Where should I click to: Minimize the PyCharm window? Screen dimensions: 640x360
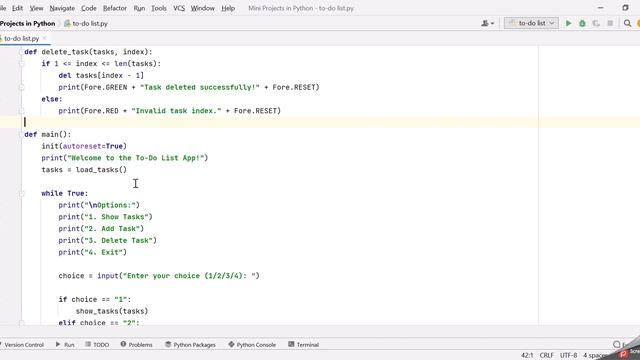tap(600, 8)
